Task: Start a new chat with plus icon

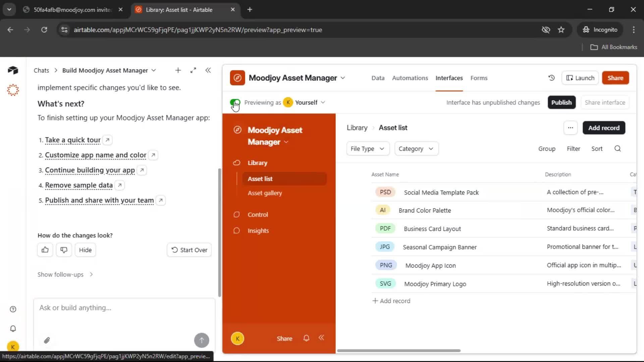Action: click(178, 70)
